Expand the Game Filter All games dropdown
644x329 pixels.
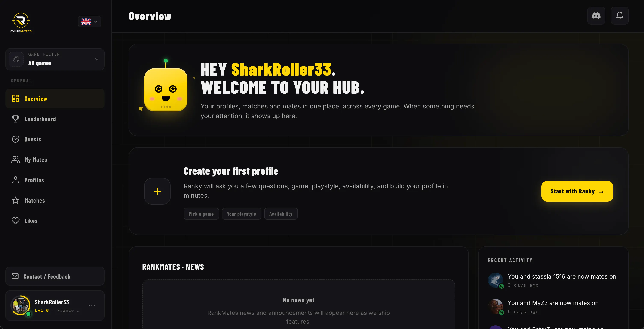pos(55,59)
